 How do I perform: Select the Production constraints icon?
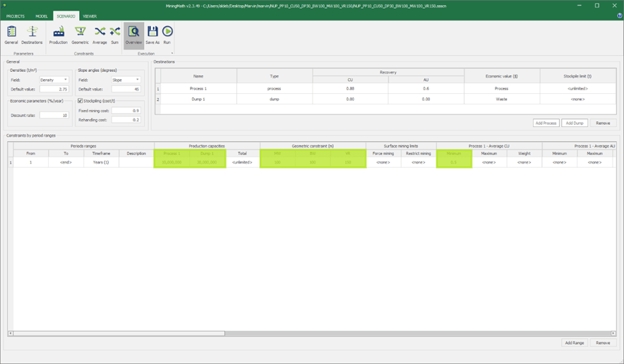(x=59, y=35)
